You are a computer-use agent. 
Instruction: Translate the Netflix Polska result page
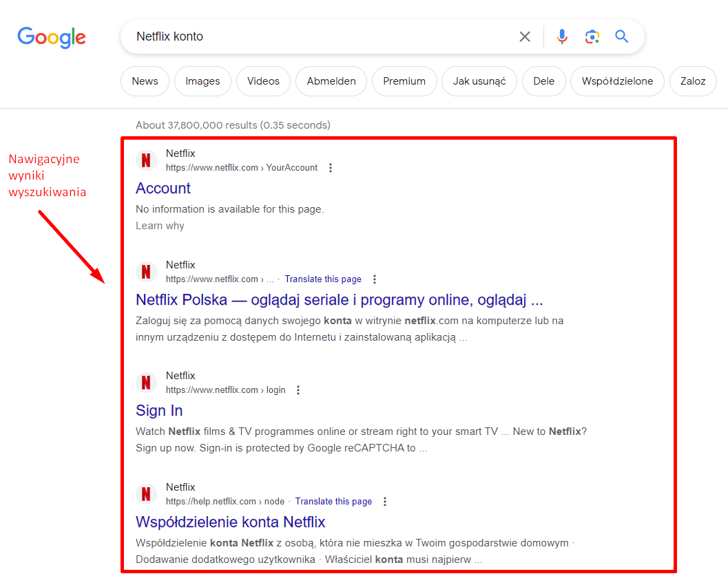[x=323, y=279]
